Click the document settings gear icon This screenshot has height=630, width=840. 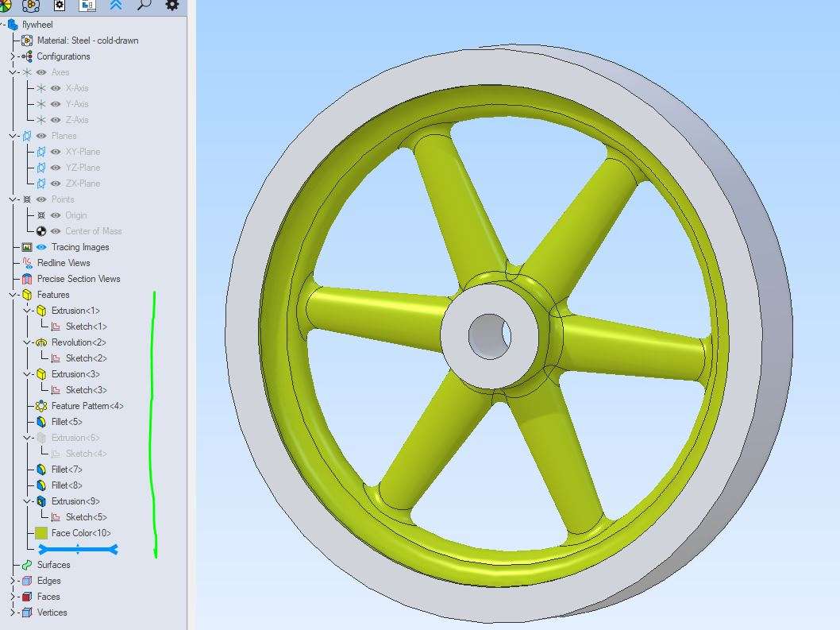(60, 5)
